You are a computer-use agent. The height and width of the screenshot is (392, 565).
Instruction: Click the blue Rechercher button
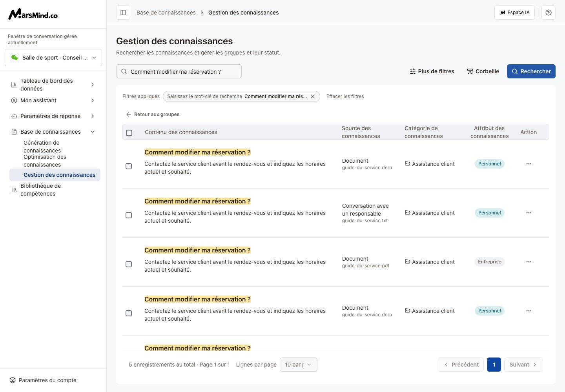pyautogui.click(x=531, y=71)
